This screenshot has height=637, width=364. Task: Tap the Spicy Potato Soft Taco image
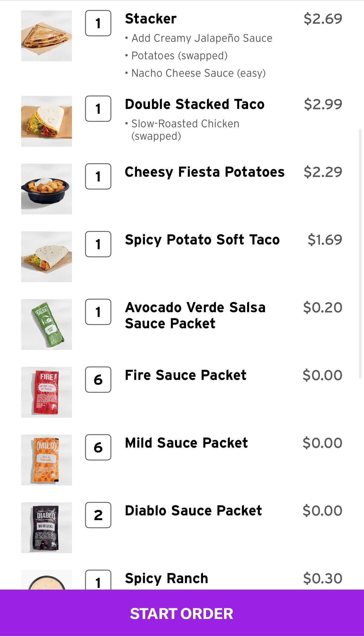(x=47, y=257)
